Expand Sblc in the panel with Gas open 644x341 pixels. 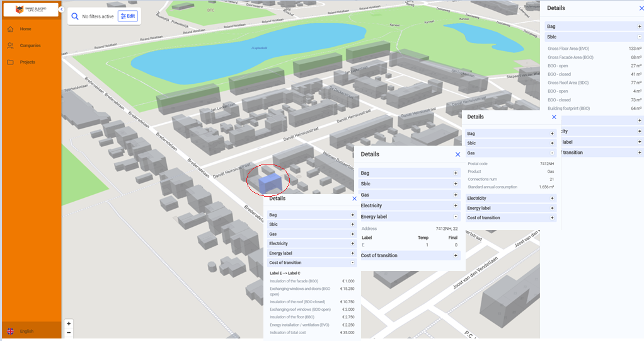(x=552, y=143)
